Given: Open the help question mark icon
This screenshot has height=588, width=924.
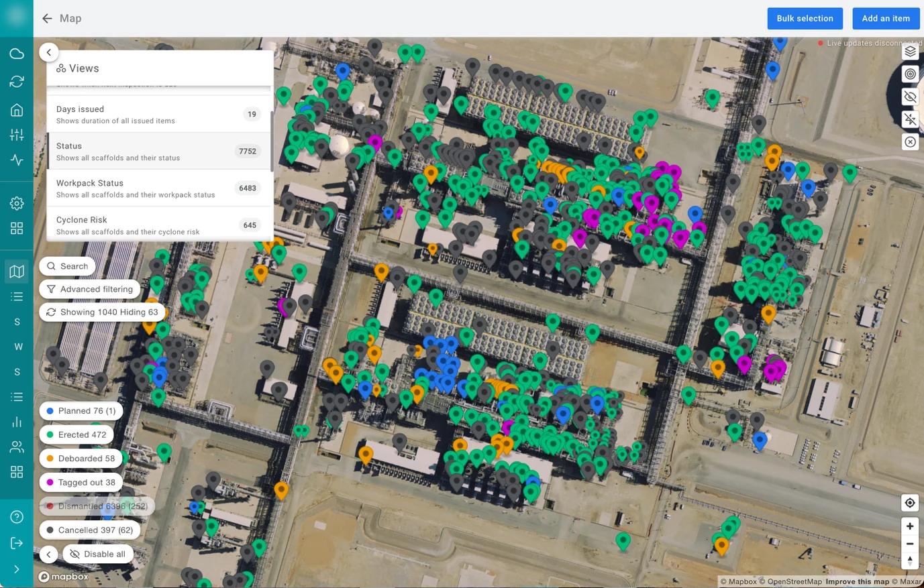Looking at the screenshot, I should tap(17, 517).
